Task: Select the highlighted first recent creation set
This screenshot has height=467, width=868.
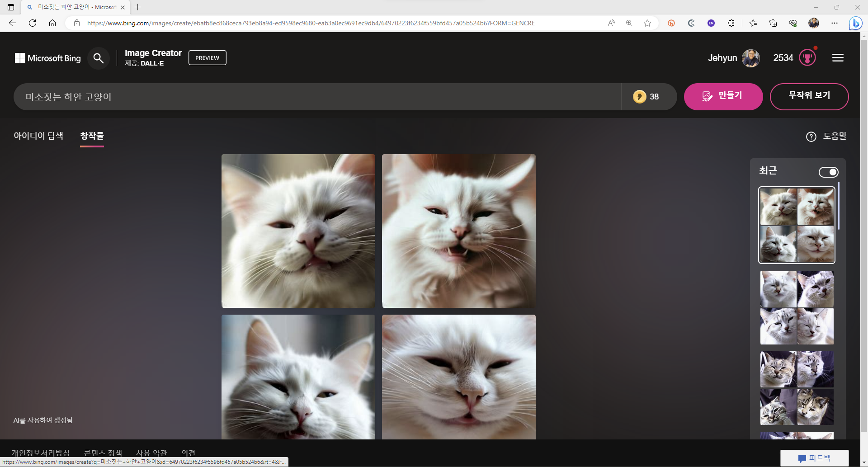Action: (797, 225)
